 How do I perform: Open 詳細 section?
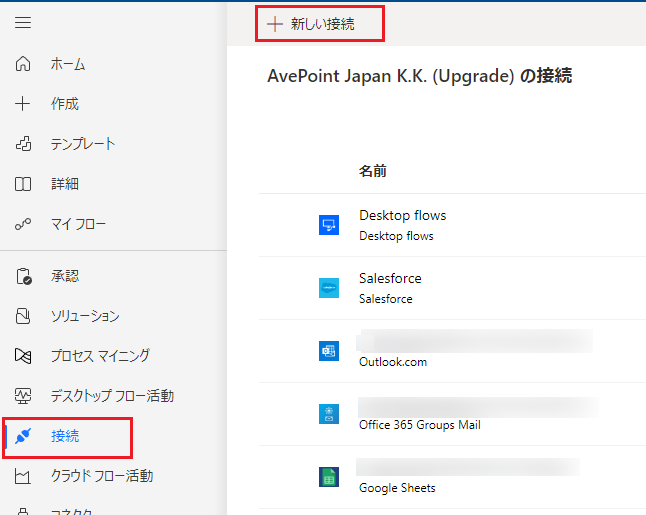65,184
